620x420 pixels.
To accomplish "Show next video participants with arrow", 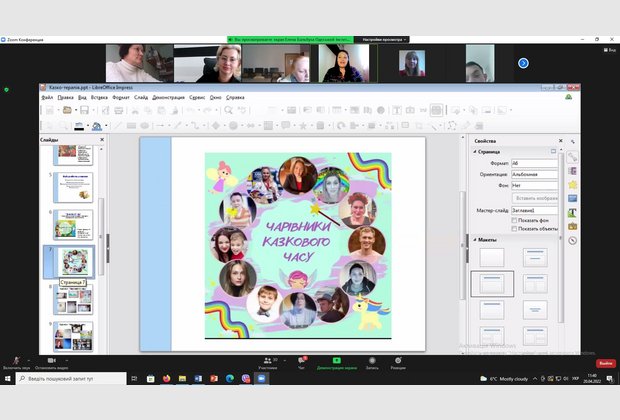I will [523, 63].
